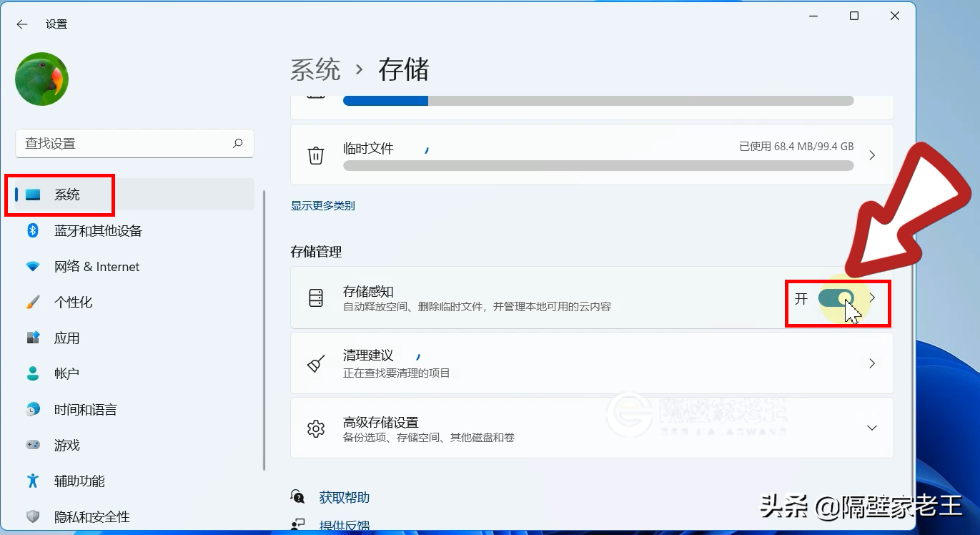The width and height of the screenshot is (980, 535).
Task: Select the 游戏 controller icon
Action: coord(33,444)
